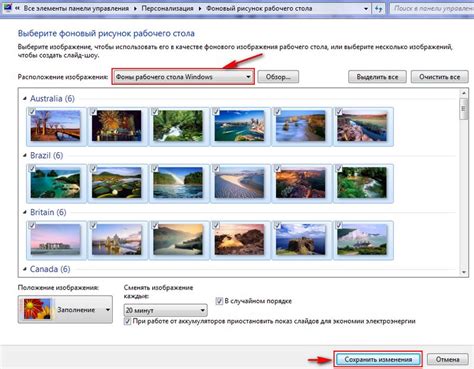
Task: Uncheck the Britain pink sunset pier wallpaper checkbox
Action: [32, 225]
